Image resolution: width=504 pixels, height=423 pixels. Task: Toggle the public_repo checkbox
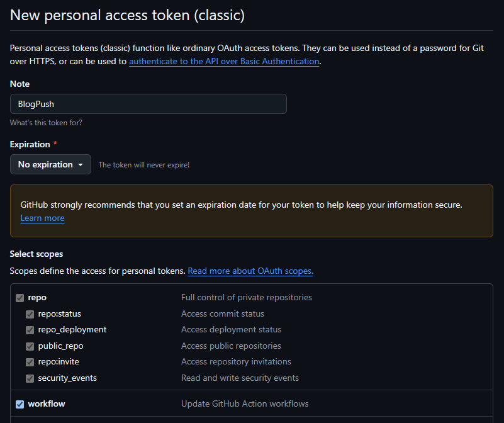[30, 346]
